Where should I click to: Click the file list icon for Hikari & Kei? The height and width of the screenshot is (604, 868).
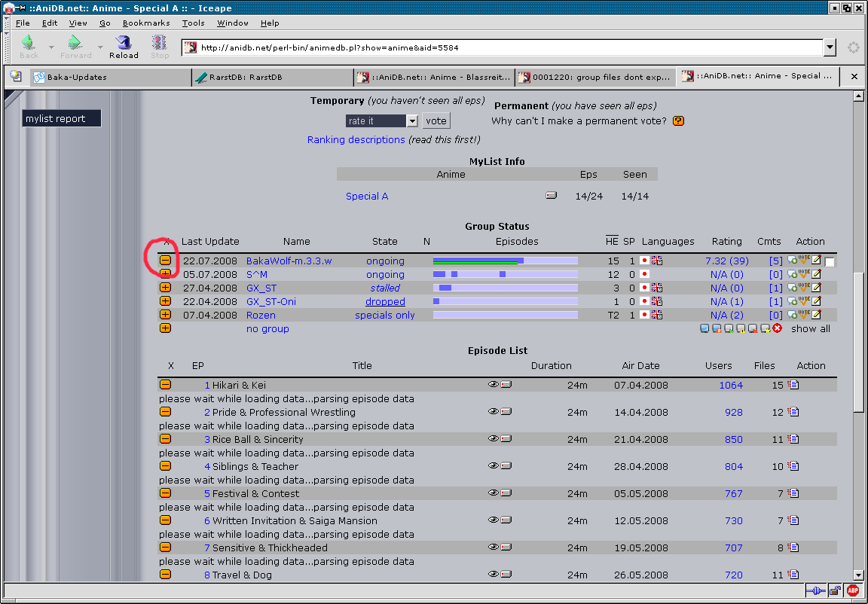793,385
